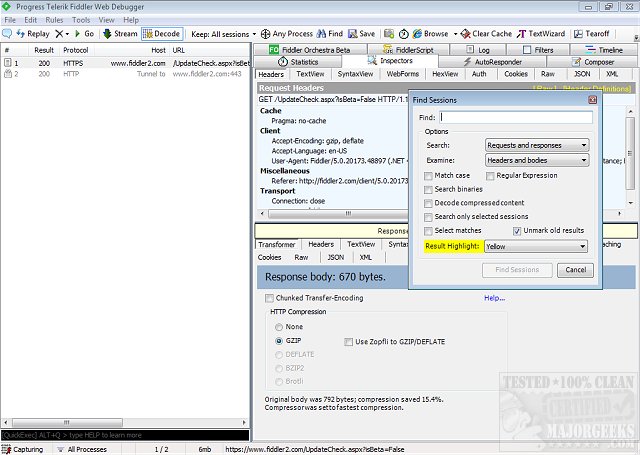Open the Fiddler Orchestra Beta tab
Screen dimensions: 640x455
point(309,50)
